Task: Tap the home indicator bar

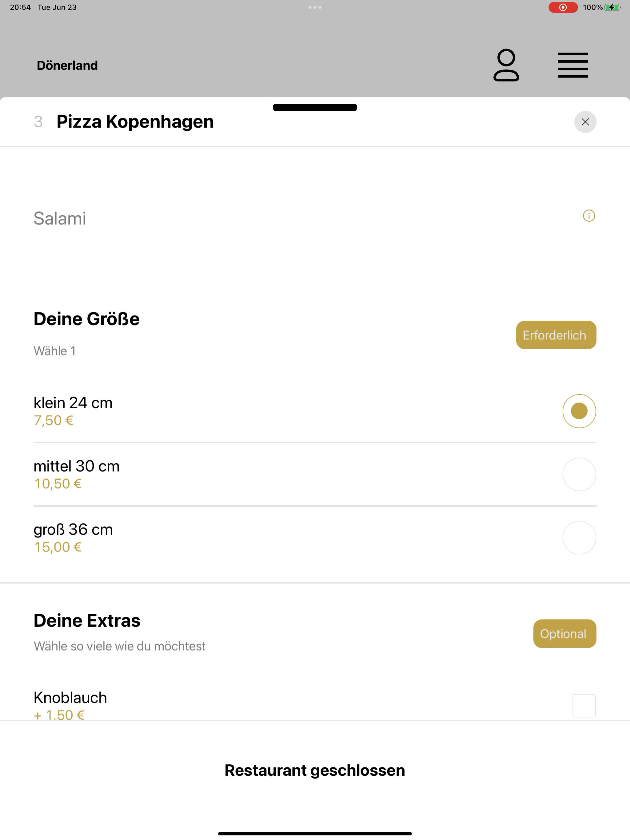Action: click(x=315, y=834)
